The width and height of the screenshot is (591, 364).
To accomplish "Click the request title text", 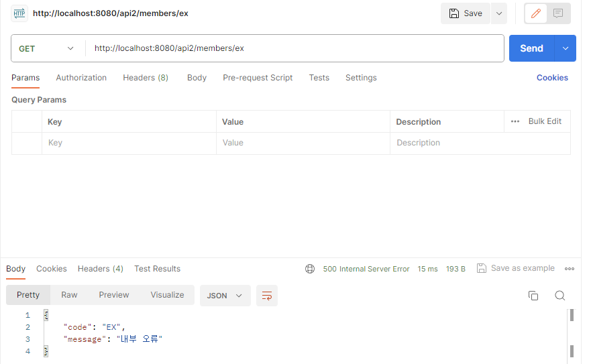I will pos(111,13).
